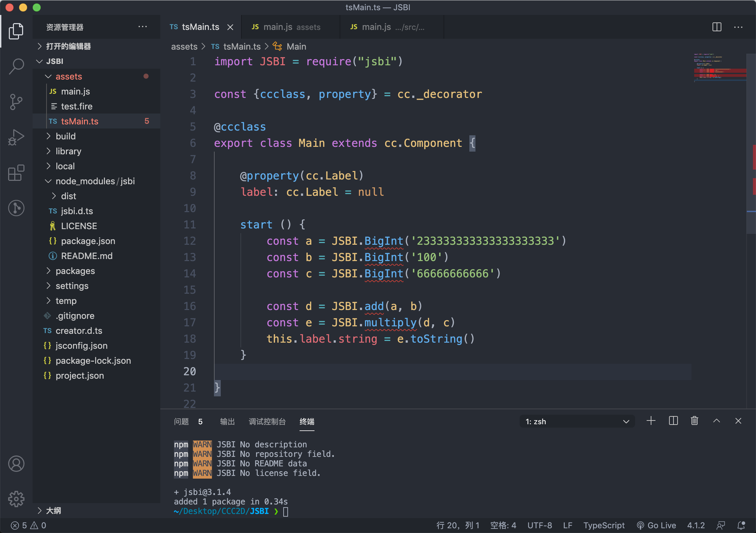Click the tsMain.ts breadcrumb segment
Image resolution: width=756 pixels, height=533 pixels.
click(x=236, y=47)
